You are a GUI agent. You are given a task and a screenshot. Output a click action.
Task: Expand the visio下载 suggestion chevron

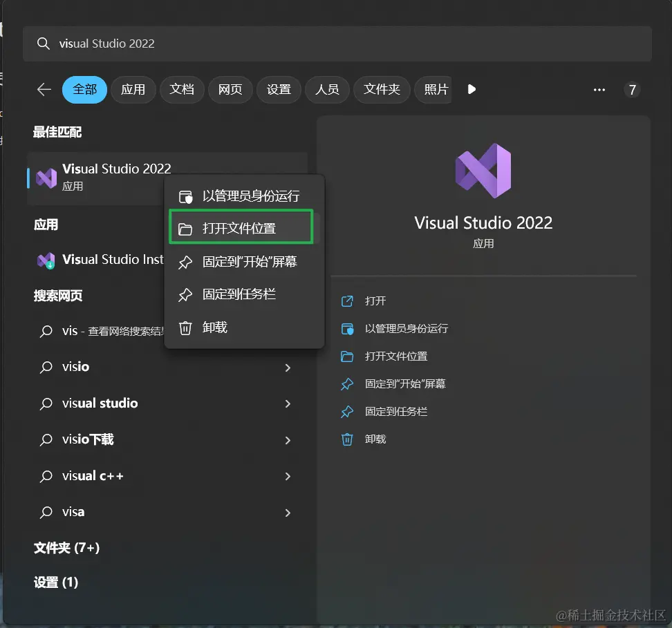(288, 440)
